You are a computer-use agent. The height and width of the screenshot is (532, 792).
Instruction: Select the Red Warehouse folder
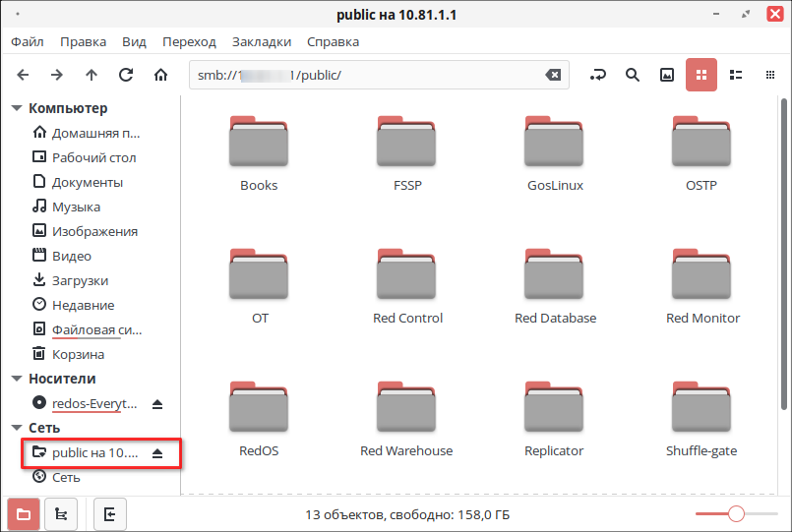406,420
